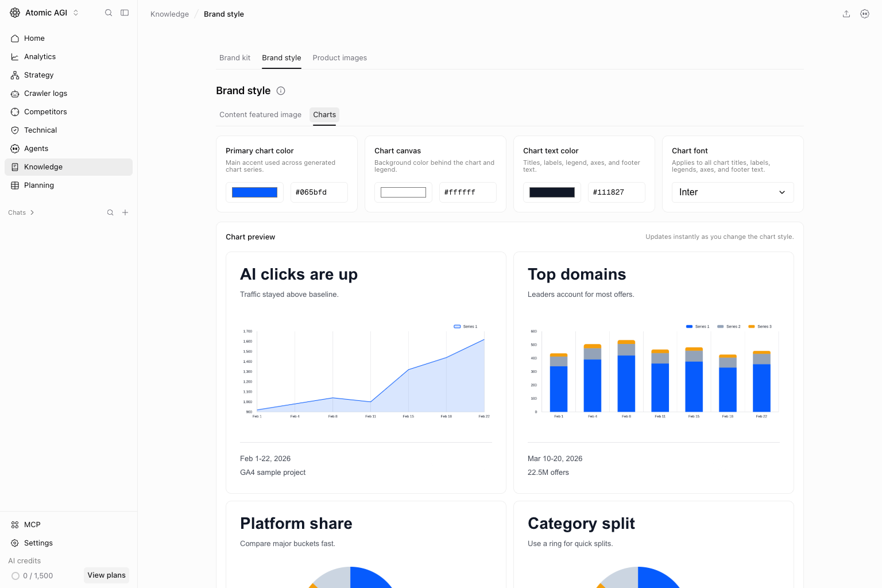Open the Atomic AGI workspace switcher
Viewport: 882px width, 588px height.
click(44, 13)
